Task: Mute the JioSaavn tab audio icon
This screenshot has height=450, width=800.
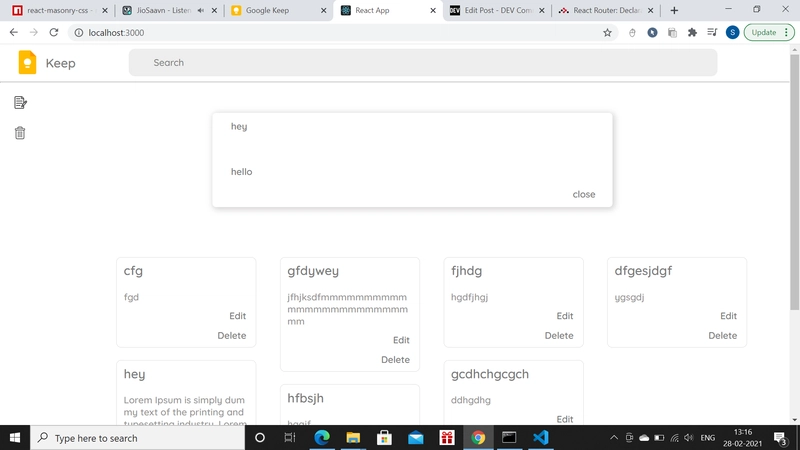Action: [201, 10]
